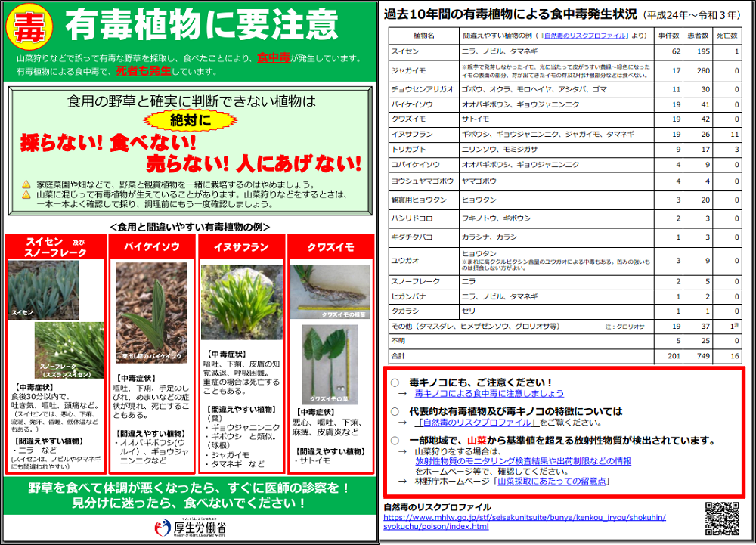Screen dimensions: 756x545
Task: Click the 自然毒のリスクプロファイル link in table header
Action: click(573, 36)
